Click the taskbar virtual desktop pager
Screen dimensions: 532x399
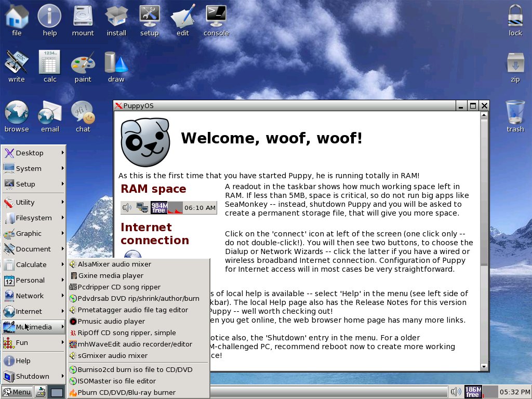(x=57, y=392)
